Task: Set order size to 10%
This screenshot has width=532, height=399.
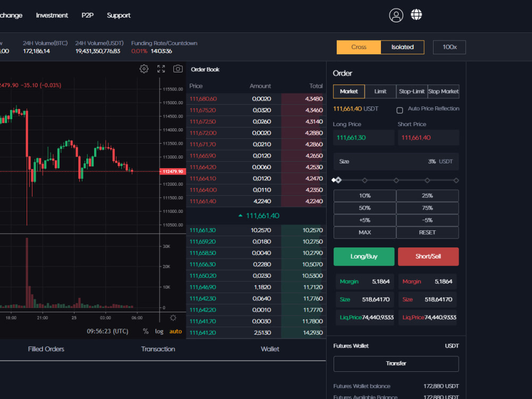Action: pyautogui.click(x=365, y=196)
